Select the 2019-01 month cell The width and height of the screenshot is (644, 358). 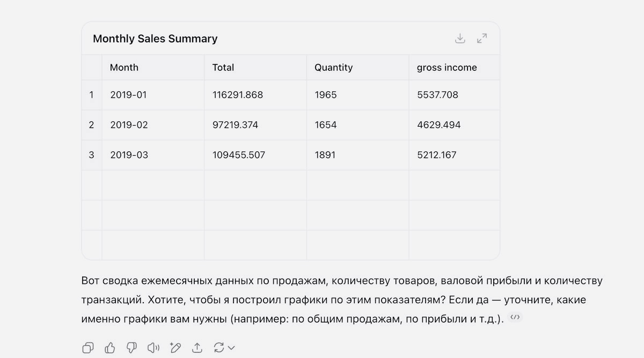click(128, 95)
